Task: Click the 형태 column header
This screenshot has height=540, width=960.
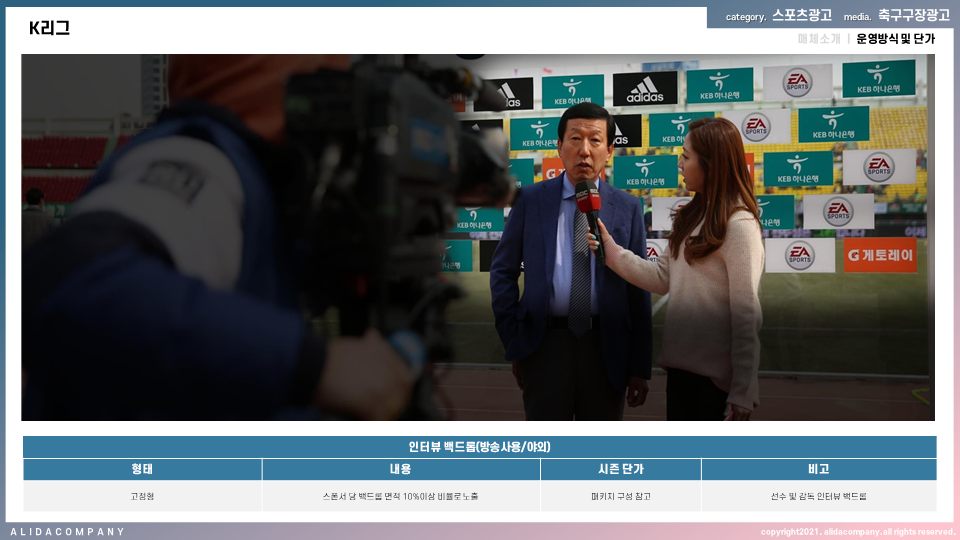Action: pyautogui.click(x=142, y=469)
